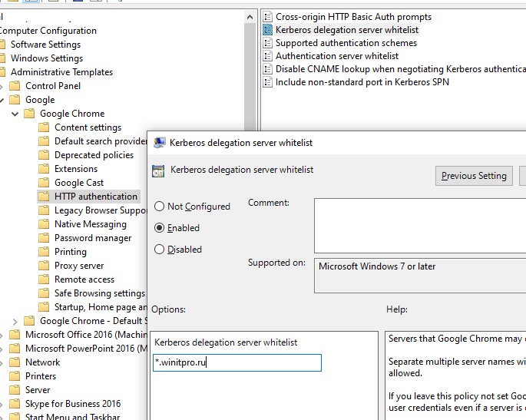The image size is (526, 420).
Task: Select the Deprecated policies folder
Action: point(94,155)
